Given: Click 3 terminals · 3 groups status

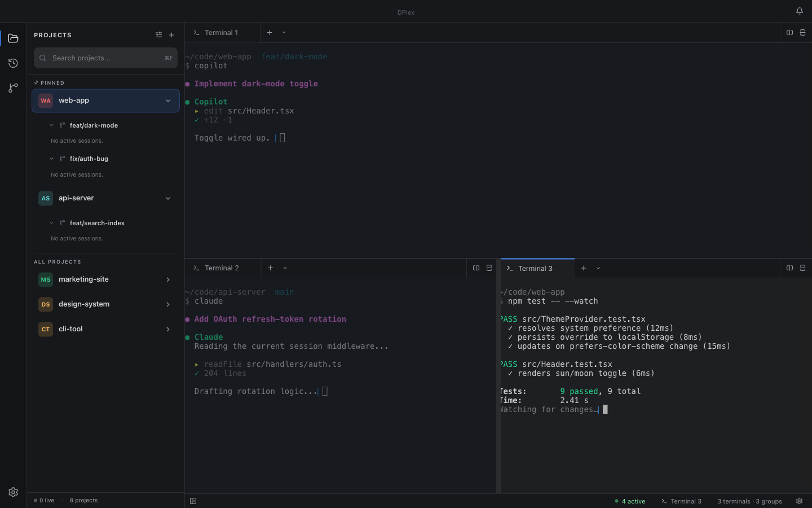Looking at the screenshot, I should 749,501.
